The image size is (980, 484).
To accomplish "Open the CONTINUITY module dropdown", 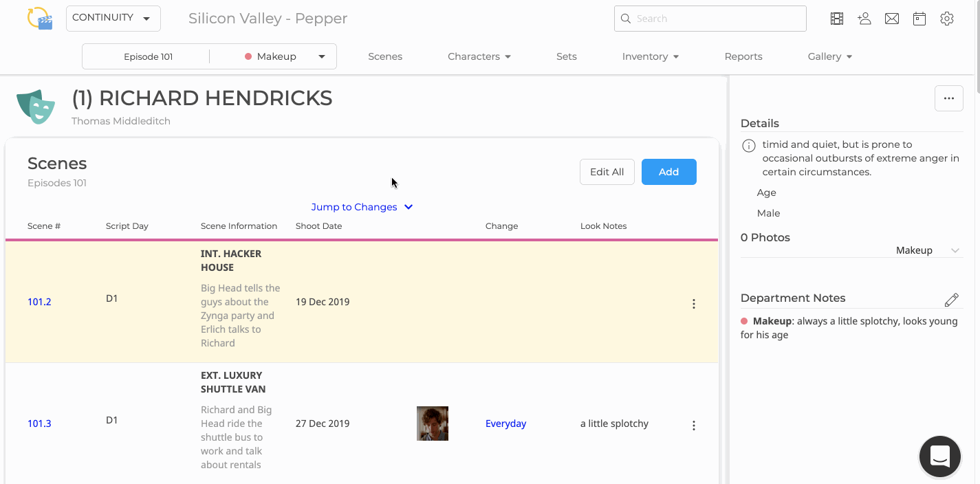I will pyautogui.click(x=113, y=19).
